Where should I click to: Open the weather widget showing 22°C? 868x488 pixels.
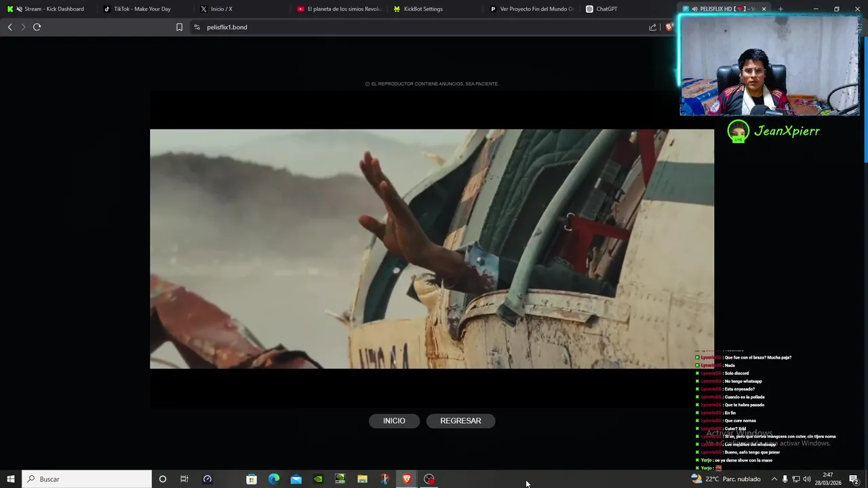click(726, 479)
